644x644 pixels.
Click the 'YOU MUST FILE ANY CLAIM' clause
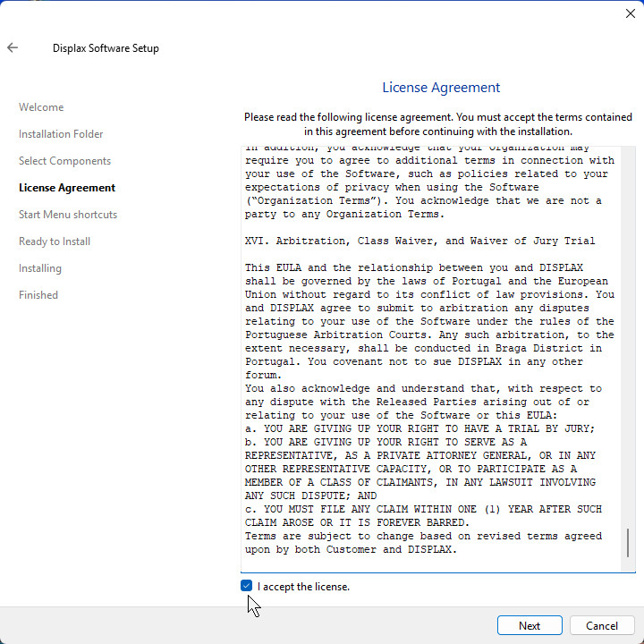(x=423, y=509)
